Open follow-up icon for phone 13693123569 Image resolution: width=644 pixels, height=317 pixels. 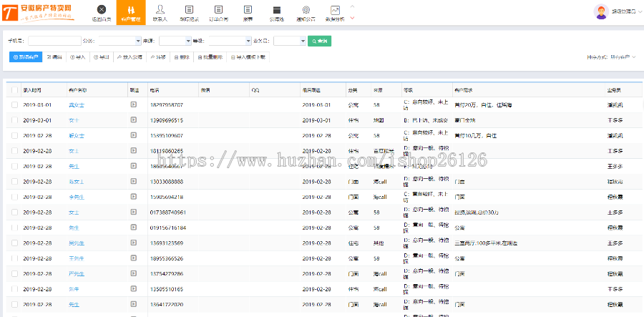(x=134, y=243)
